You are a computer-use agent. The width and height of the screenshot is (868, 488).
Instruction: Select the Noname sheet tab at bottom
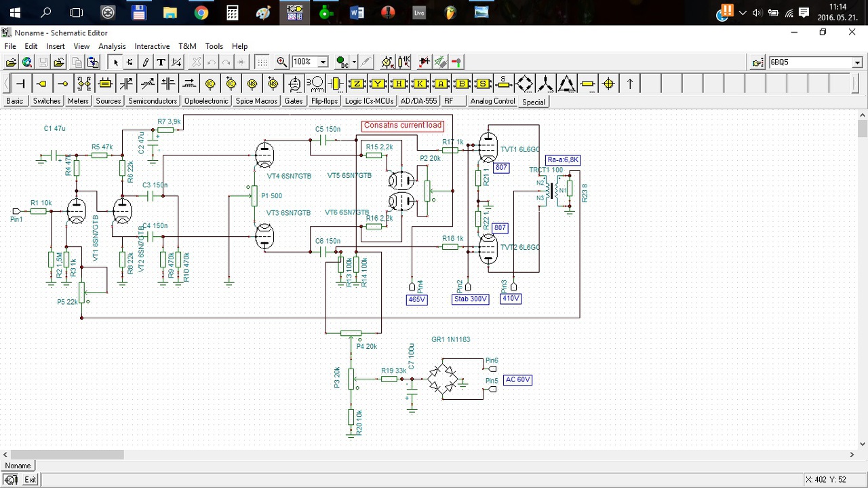click(18, 466)
